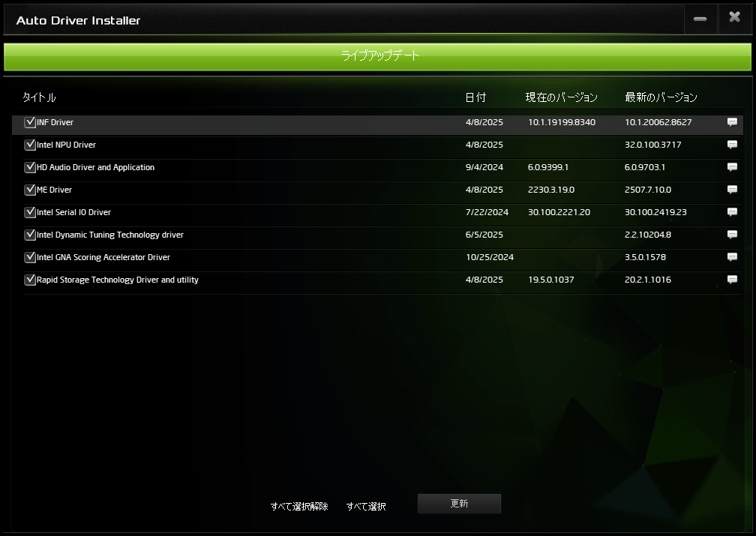Click すべて選択解除 to deselect all
Screen dimensions: 756x536
click(x=299, y=507)
